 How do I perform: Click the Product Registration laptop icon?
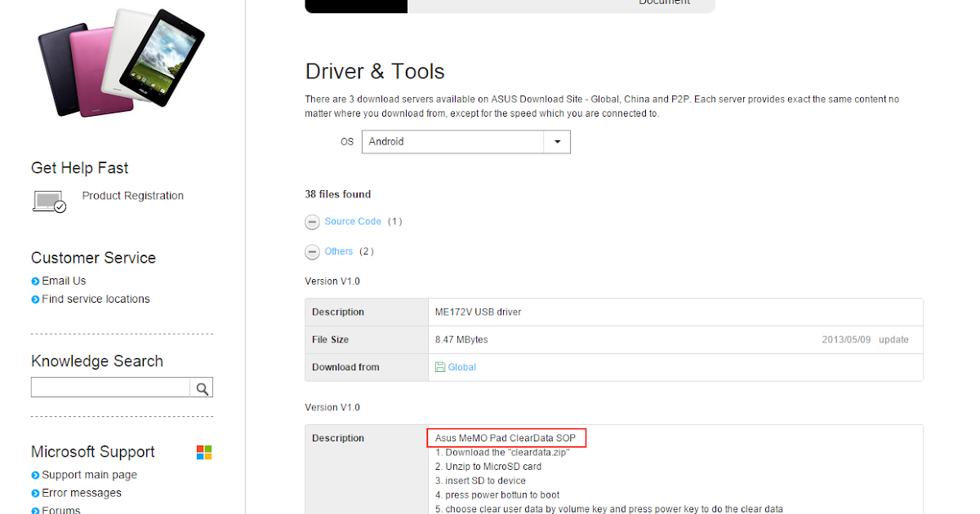pyautogui.click(x=49, y=202)
